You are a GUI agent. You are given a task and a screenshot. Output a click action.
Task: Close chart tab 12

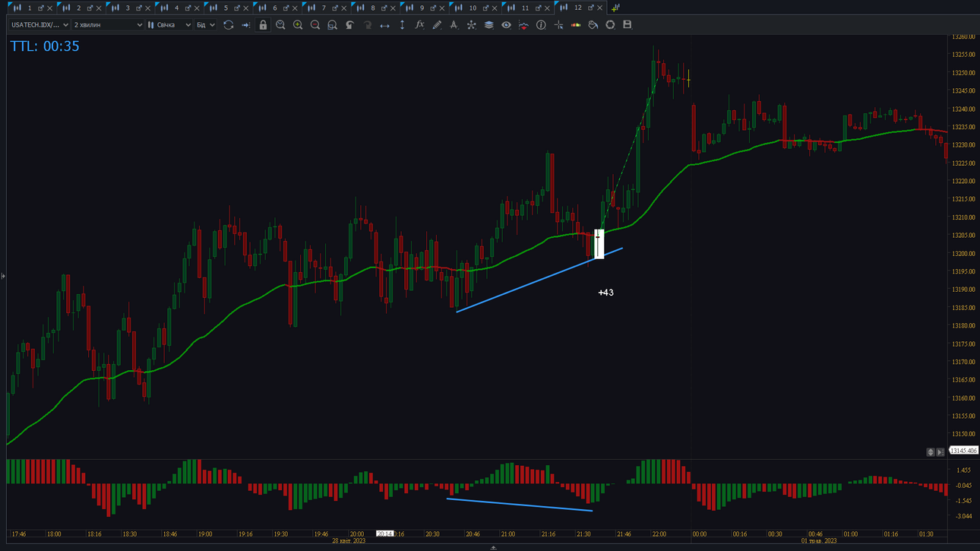[x=600, y=8]
